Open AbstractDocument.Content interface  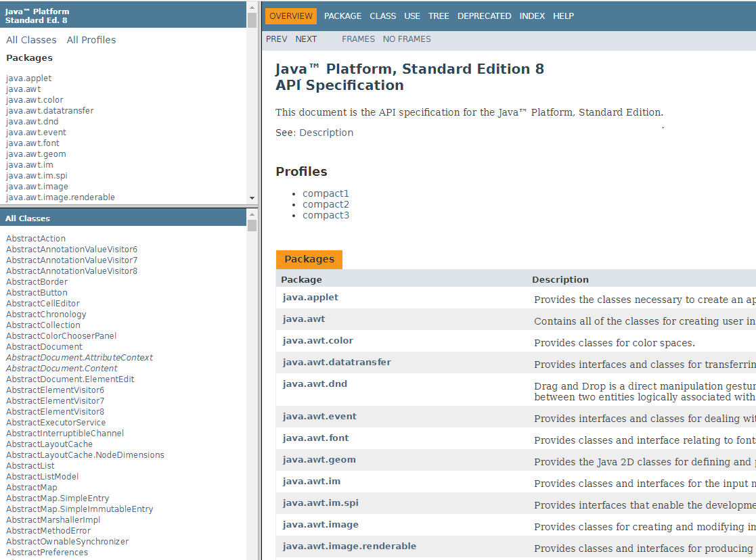coord(61,368)
